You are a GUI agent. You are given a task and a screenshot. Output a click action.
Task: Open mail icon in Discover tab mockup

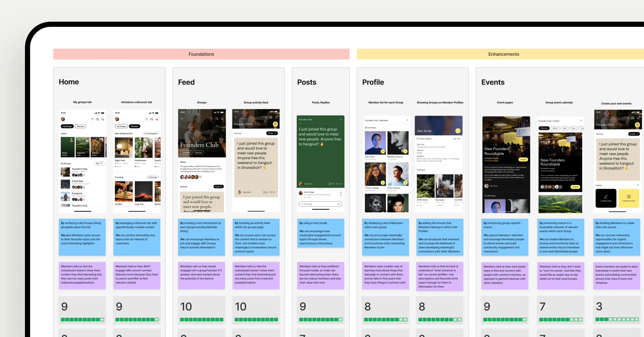click(151, 119)
